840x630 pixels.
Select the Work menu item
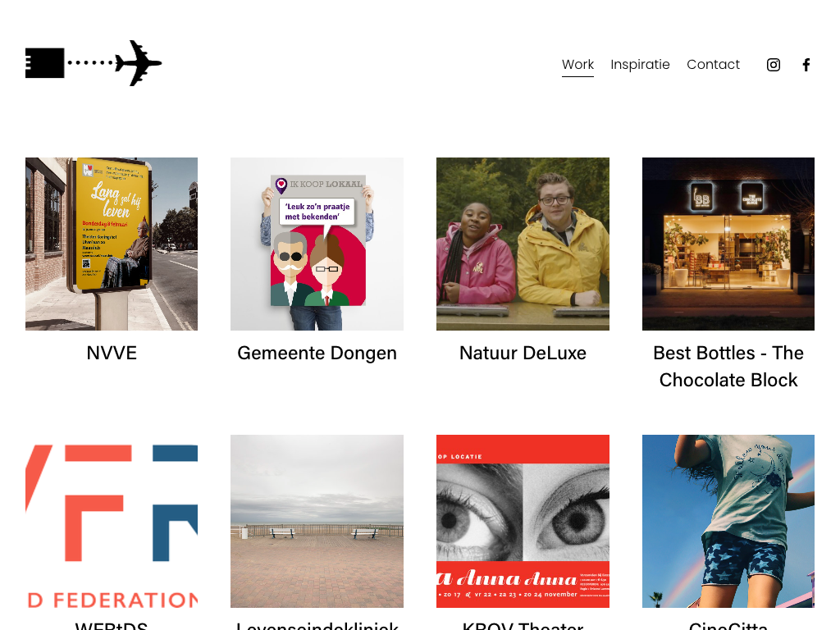point(577,64)
